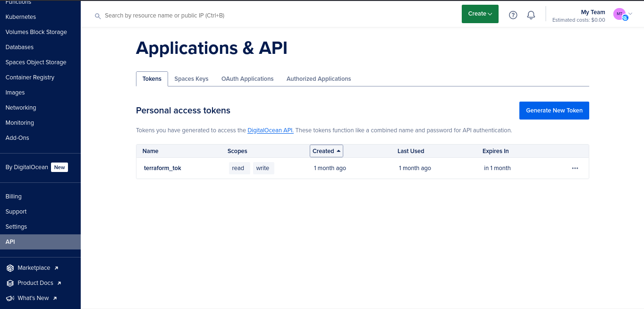
Task: Sort tokens by Created column
Action: click(x=326, y=151)
